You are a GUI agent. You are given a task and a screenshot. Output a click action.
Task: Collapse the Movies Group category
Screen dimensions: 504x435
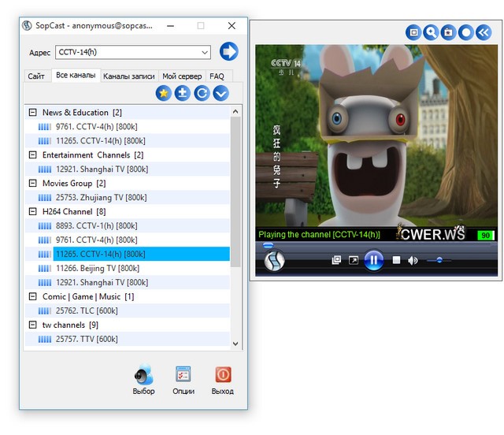[x=32, y=184]
